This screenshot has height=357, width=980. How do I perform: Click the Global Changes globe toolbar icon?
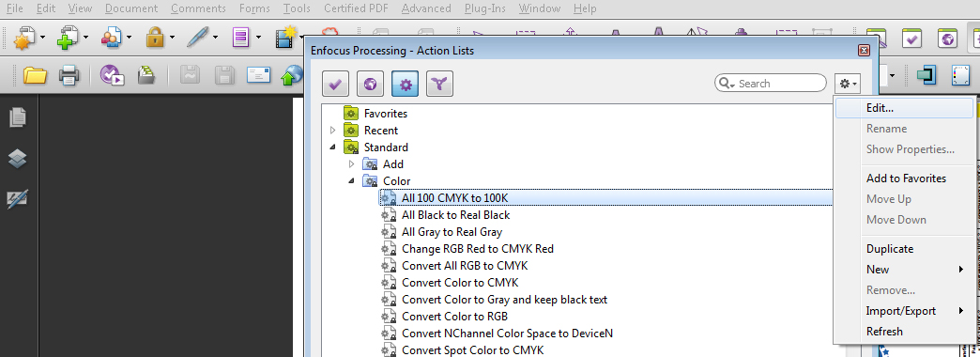tap(948, 39)
